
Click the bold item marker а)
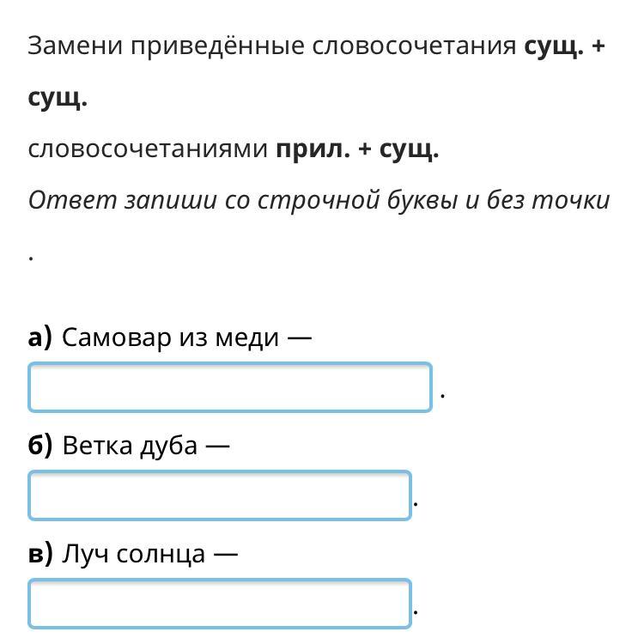pyautogui.click(x=40, y=338)
